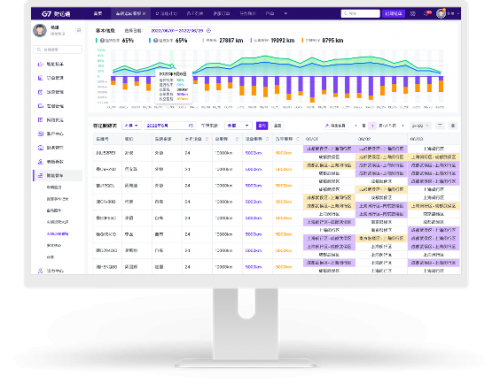This screenshot has height=390, width=500.
Task: Sort by orange-value column sort icon
Action: click(x=298, y=139)
